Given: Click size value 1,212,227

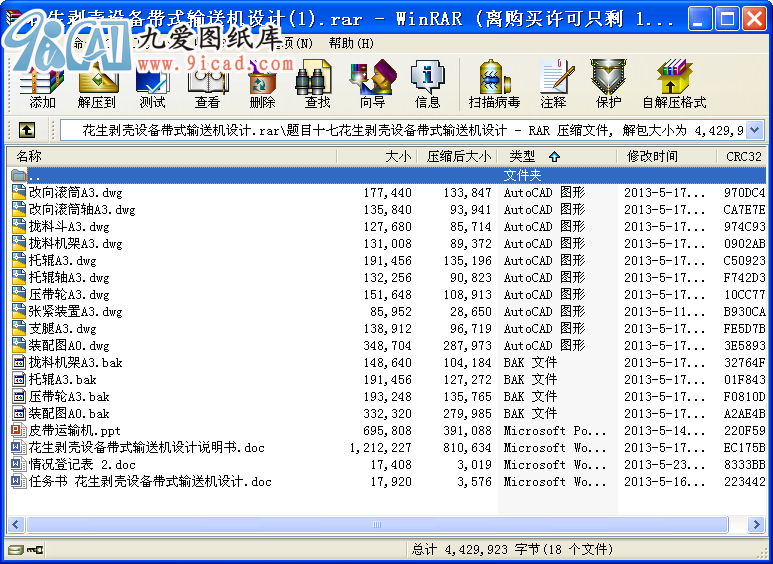Looking at the screenshot, I should (x=381, y=447).
